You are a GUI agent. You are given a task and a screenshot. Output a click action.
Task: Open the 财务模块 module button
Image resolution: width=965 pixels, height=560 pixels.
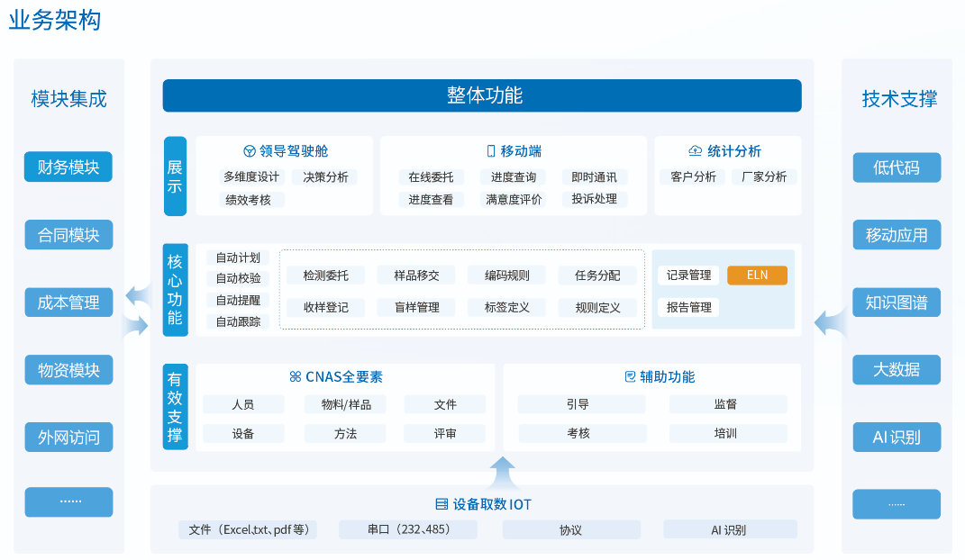point(68,167)
